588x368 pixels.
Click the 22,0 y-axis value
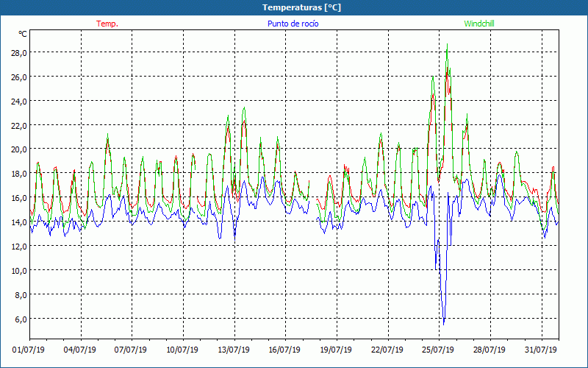(19, 125)
